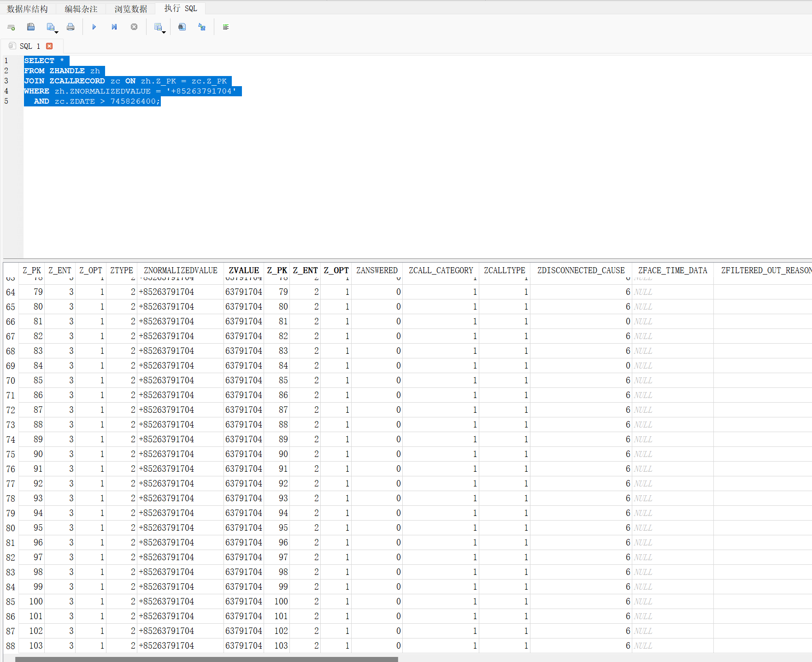Execute all SQL with the play icon
The height and width of the screenshot is (662, 812).
pos(94,27)
